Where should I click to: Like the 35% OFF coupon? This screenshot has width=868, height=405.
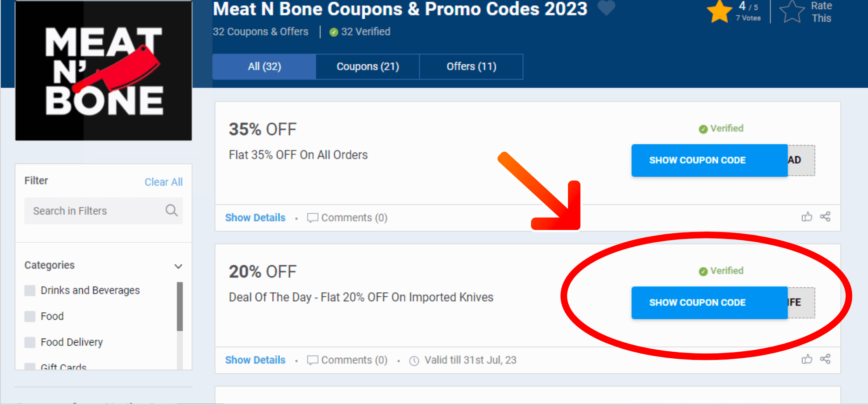pos(807,217)
